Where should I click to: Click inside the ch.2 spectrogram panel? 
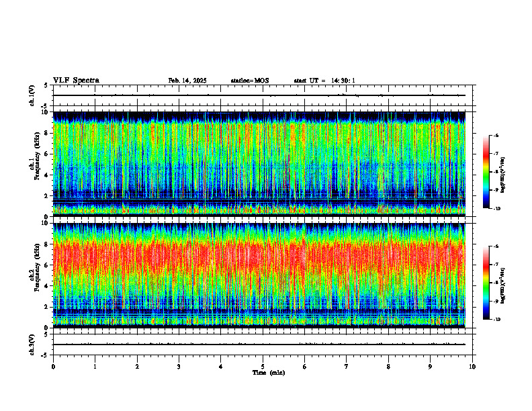tap(259, 275)
